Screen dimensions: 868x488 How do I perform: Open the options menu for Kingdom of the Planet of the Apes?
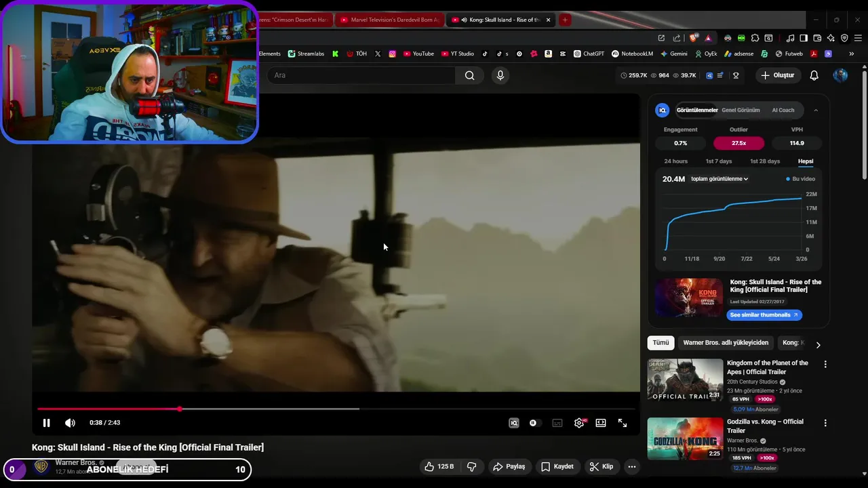[825, 364]
